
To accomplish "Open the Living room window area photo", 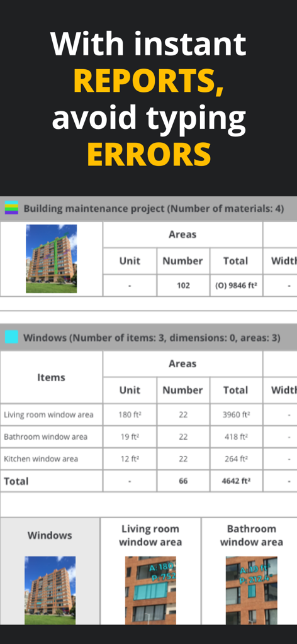I will pyautogui.click(x=150, y=590).
